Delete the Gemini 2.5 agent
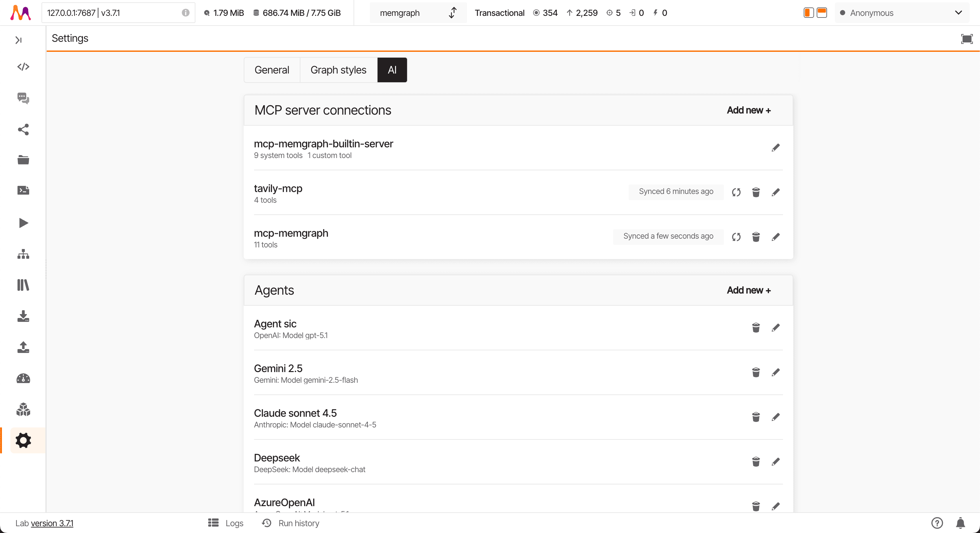980x533 pixels. click(756, 372)
